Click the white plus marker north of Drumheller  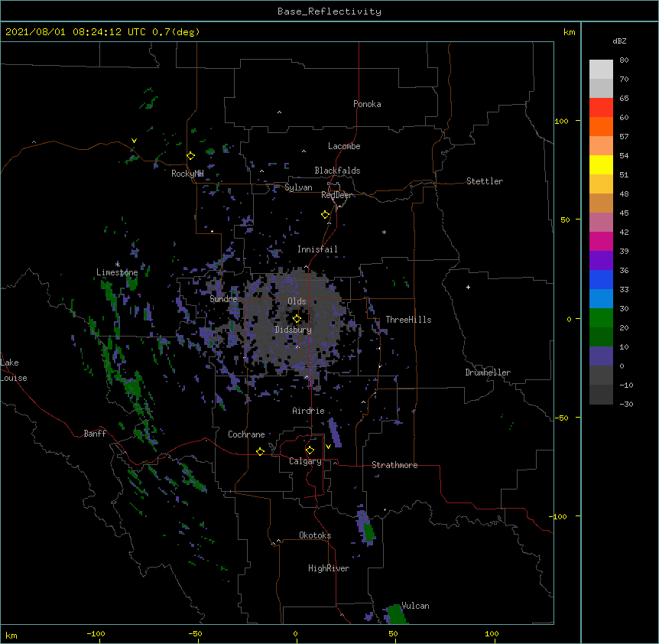(x=468, y=287)
